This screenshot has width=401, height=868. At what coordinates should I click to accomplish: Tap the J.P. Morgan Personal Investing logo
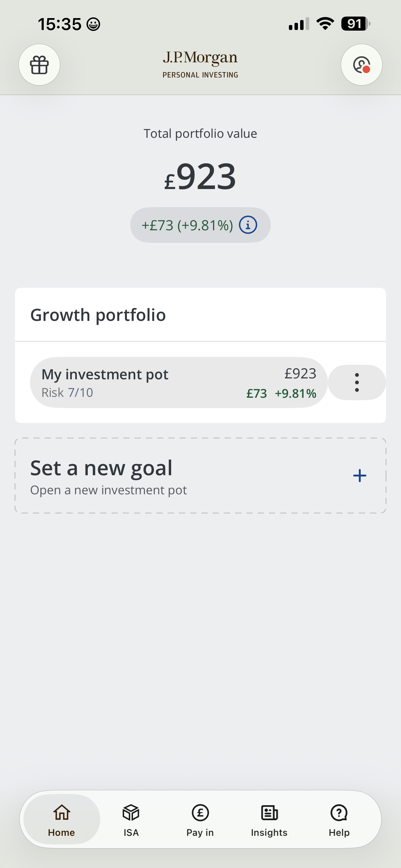(200, 64)
